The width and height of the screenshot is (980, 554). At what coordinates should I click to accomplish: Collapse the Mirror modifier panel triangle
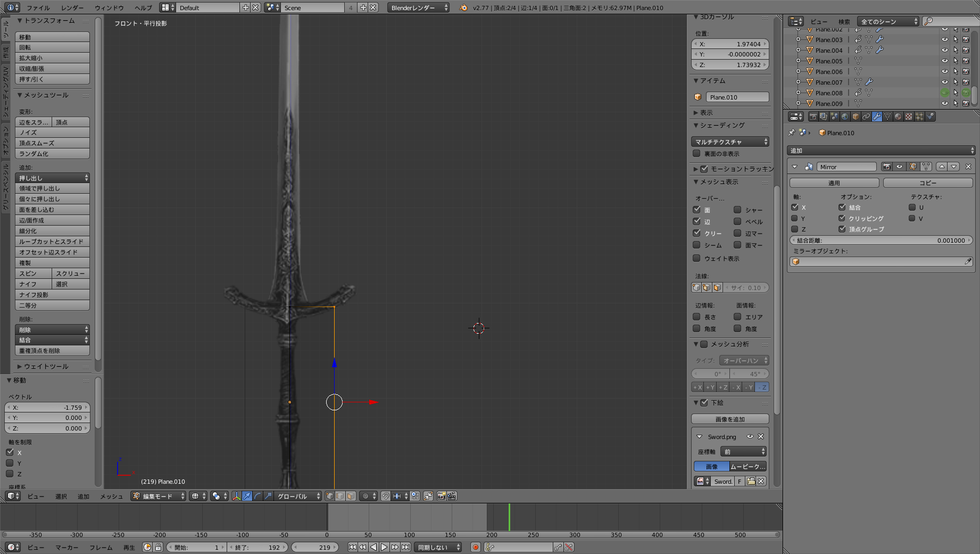[x=795, y=167]
